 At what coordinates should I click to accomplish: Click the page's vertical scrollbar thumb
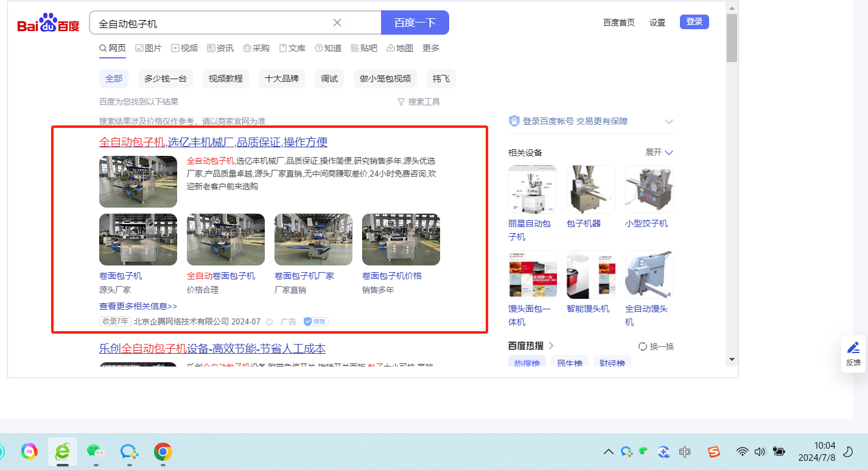[x=732, y=38]
